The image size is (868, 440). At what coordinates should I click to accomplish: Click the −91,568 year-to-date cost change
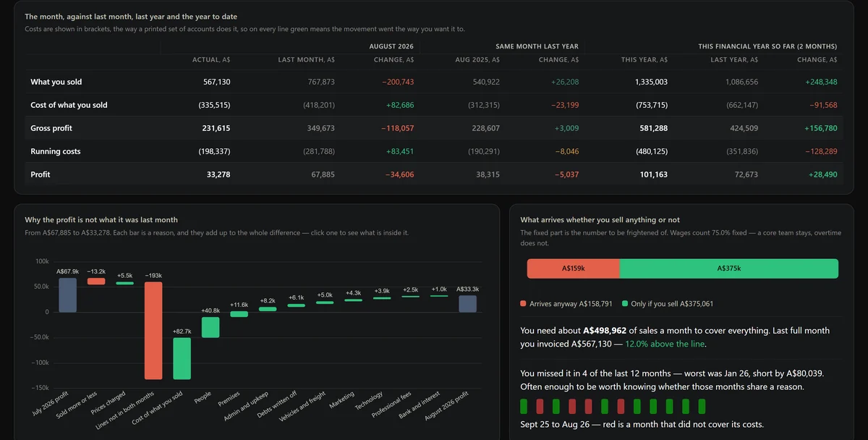[x=823, y=105]
